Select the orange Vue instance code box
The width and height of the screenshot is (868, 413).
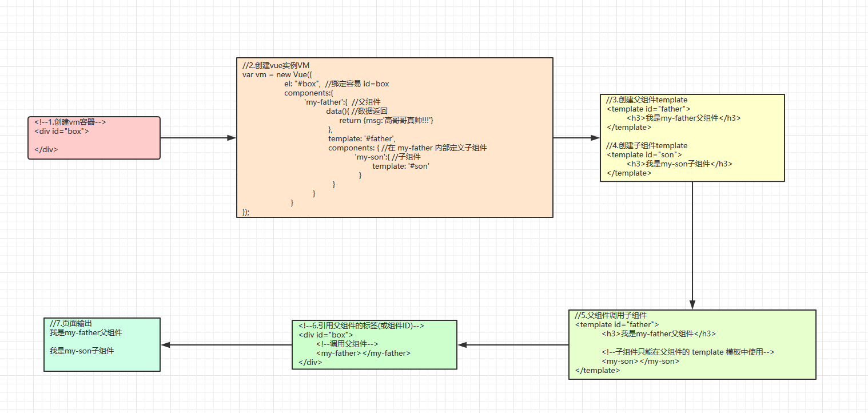[x=395, y=137]
